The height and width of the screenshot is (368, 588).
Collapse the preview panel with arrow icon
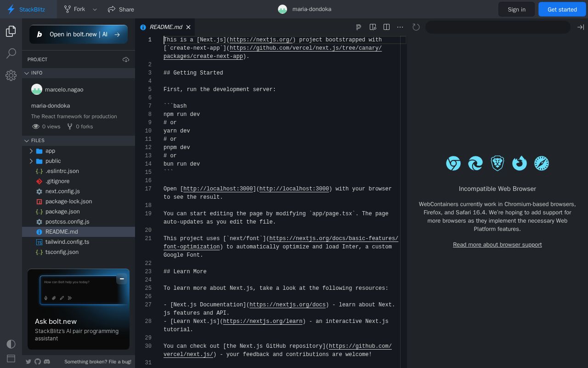click(x=581, y=27)
